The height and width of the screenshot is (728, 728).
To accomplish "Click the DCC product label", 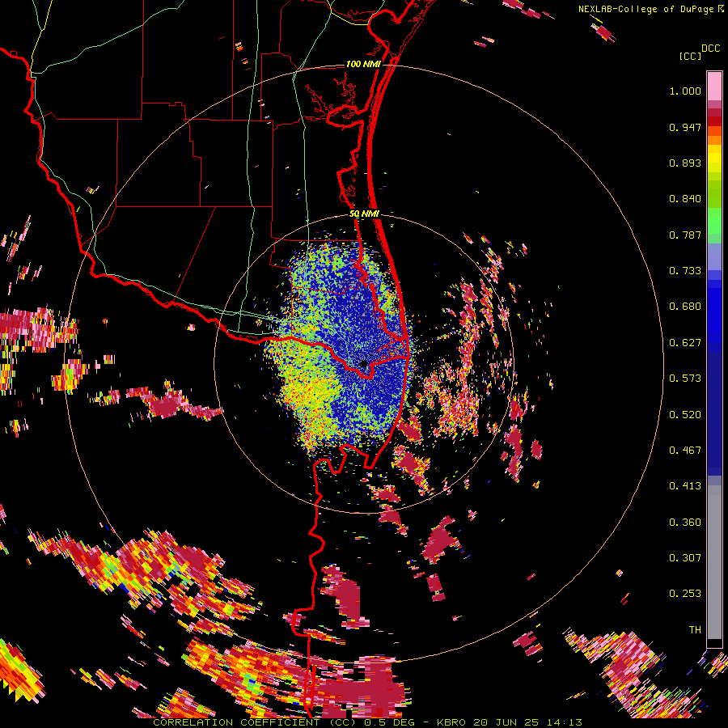I will (710, 49).
